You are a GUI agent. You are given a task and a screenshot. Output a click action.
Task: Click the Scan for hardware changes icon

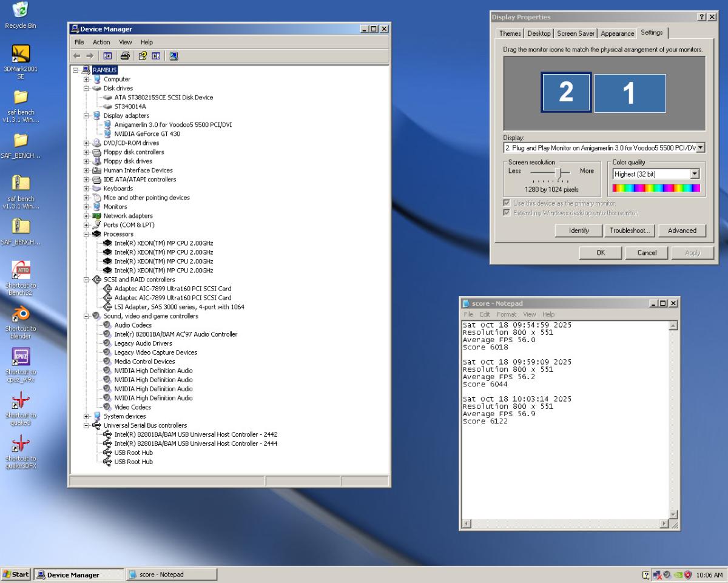click(x=174, y=56)
